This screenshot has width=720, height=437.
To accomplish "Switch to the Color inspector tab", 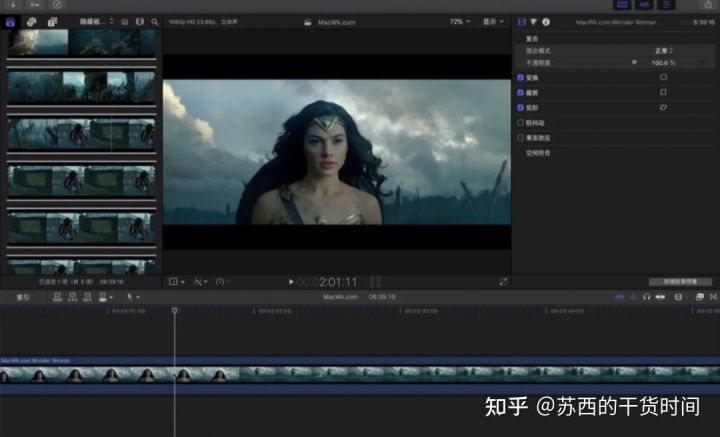I will [534, 22].
